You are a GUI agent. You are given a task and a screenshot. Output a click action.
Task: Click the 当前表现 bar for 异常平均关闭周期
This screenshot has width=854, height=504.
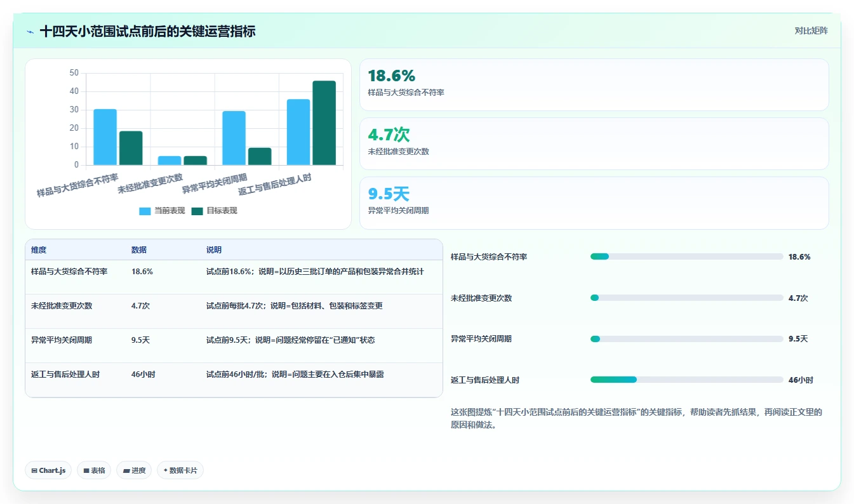point(234,138)
